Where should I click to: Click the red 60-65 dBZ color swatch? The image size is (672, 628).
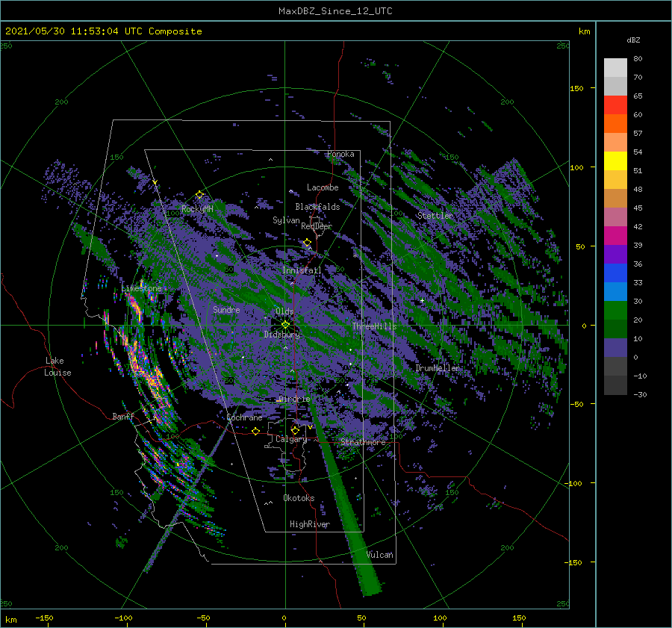pos(615,105)
